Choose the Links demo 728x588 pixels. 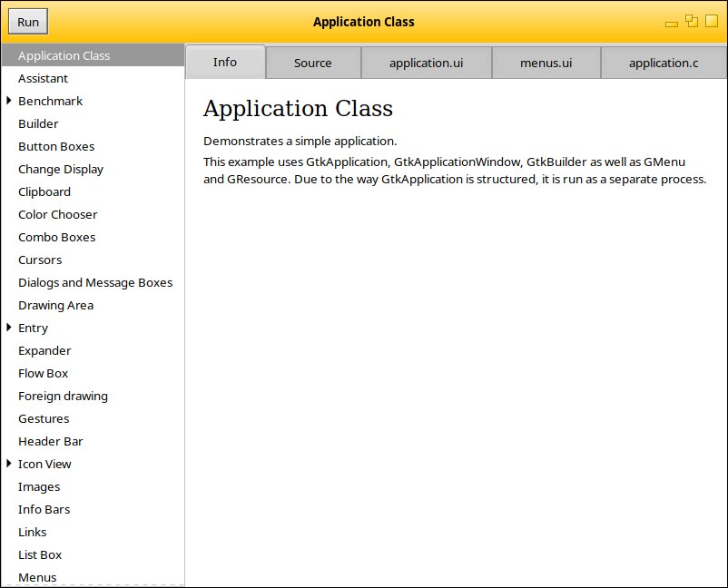(x=93, y=533)
